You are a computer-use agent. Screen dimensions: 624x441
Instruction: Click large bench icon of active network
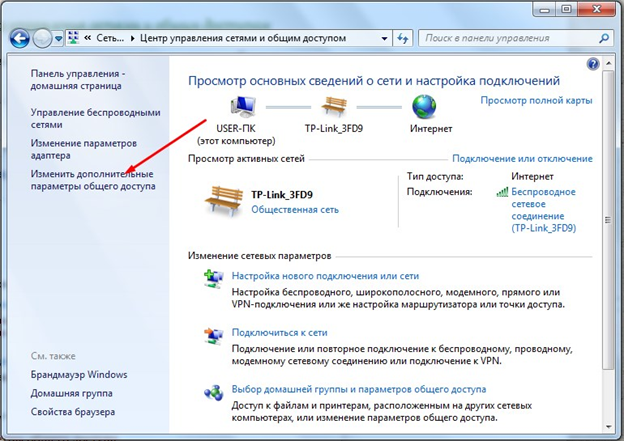(224, 201)
